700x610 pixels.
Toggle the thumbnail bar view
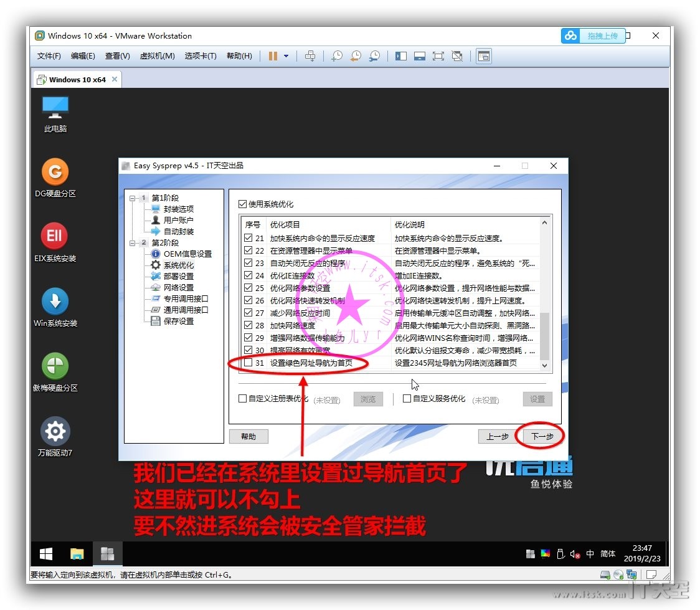[x=420, y=56]
